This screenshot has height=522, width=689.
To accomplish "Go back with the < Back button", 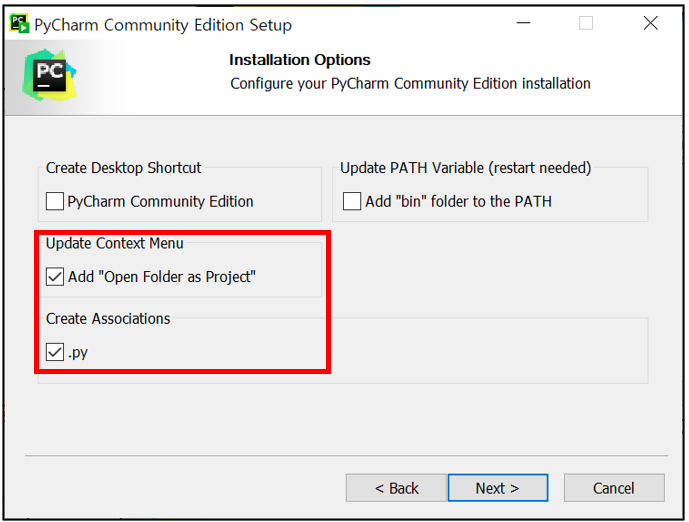I will [x=396, y=488].
